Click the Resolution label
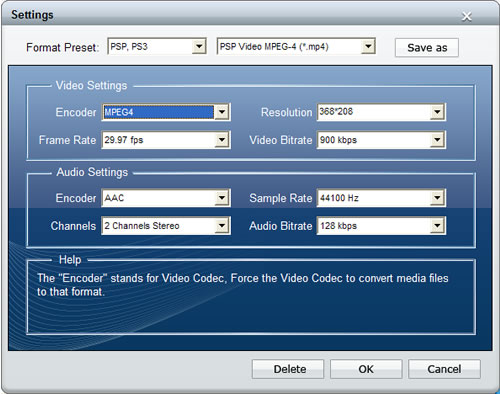Screen dimensions: 500x394 [287, 112]
